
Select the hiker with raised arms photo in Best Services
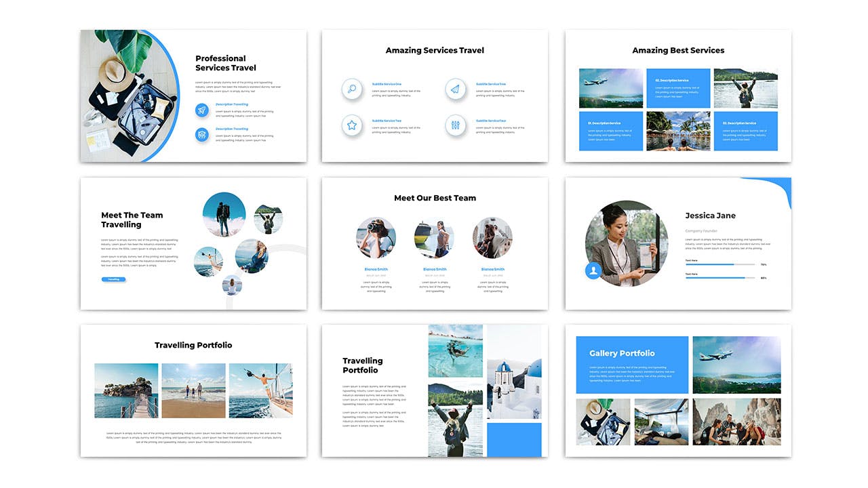(745, 88)
